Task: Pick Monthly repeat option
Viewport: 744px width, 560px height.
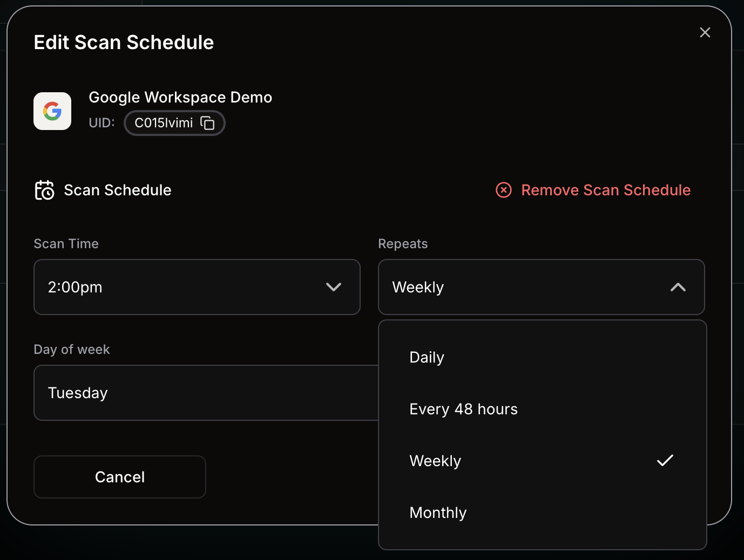Action: click(542, 513)
